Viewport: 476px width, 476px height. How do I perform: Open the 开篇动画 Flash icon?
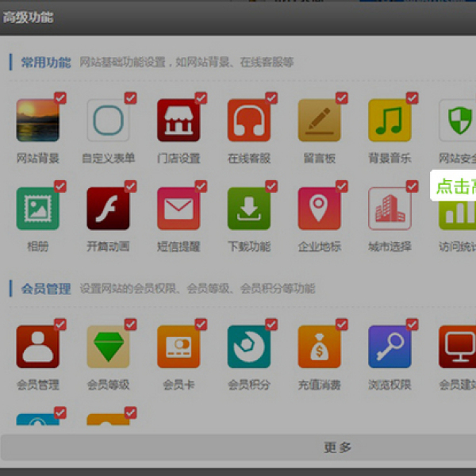pyautogui.click(x=108, y=209)
